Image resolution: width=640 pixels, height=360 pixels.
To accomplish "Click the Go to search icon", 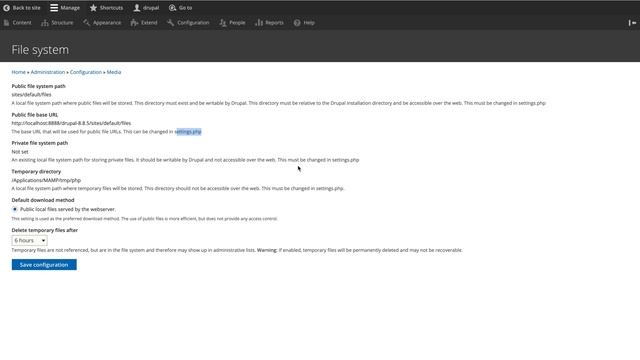I will (172, 8).
